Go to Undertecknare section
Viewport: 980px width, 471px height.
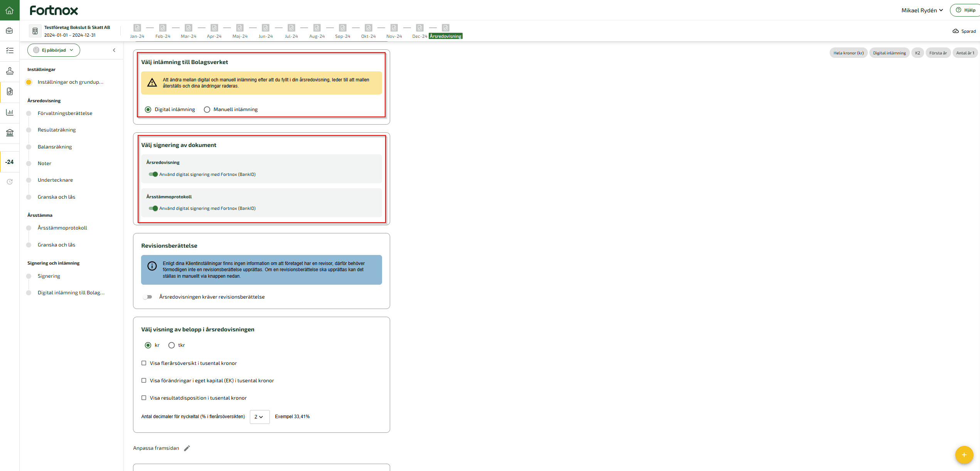(55, 180)
